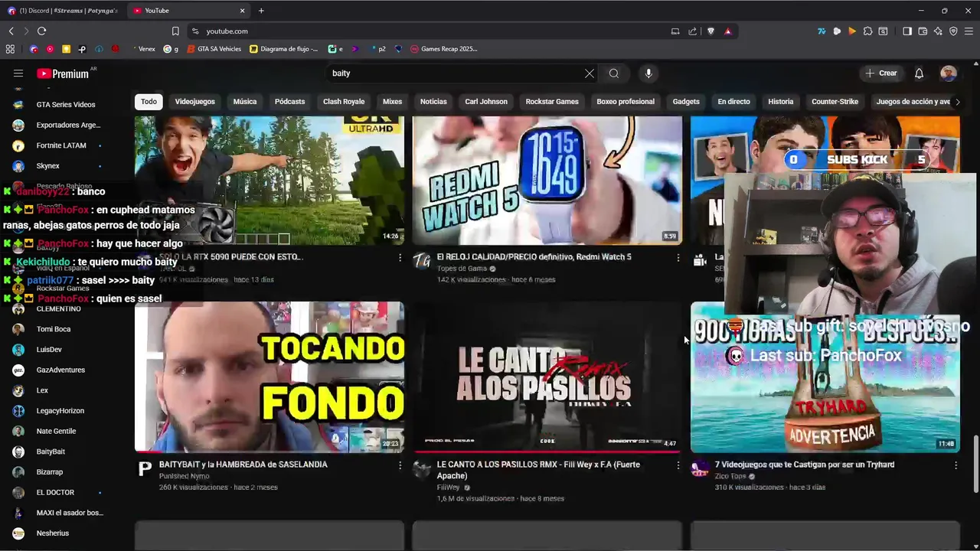This screenshot has height=551, width=980.
Task: Open Punished Nymo channel link
Action: click(184, 477)
